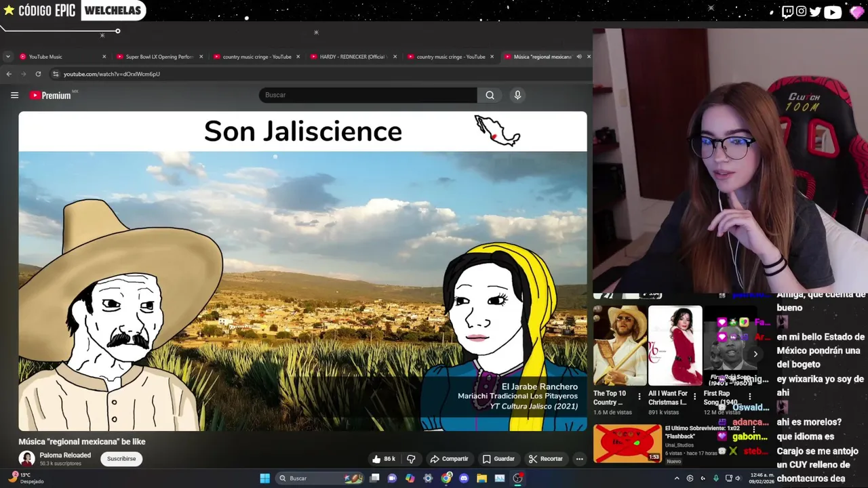This screenshot has width=868, height=488.
Task: Open options for All I Want For Christmas video
Action: click(694, 396)
